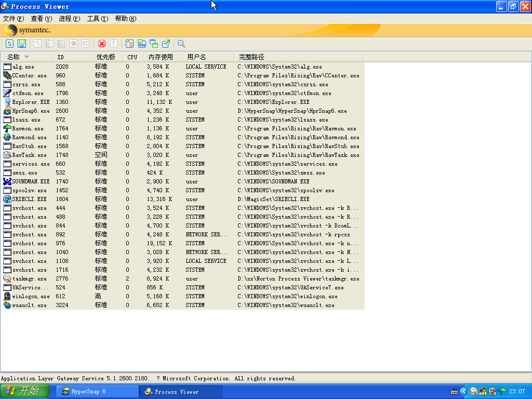
Task: Select the csrss.exe process row
Action: tap(183, 84)
